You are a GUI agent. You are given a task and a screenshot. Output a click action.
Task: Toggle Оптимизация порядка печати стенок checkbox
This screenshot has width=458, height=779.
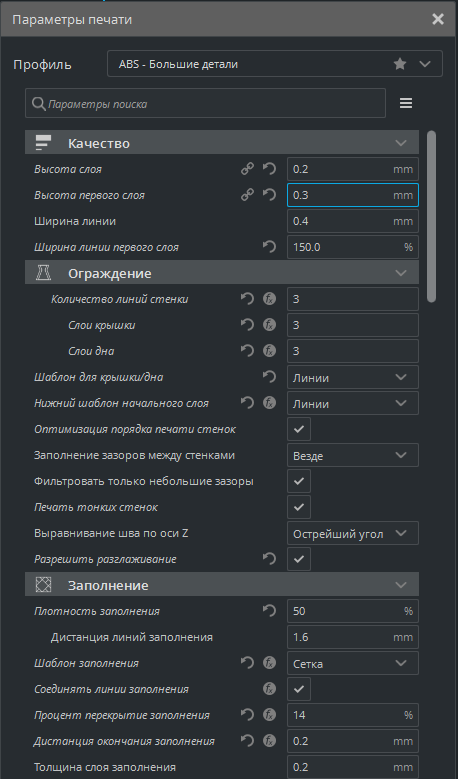pos(299,429)
